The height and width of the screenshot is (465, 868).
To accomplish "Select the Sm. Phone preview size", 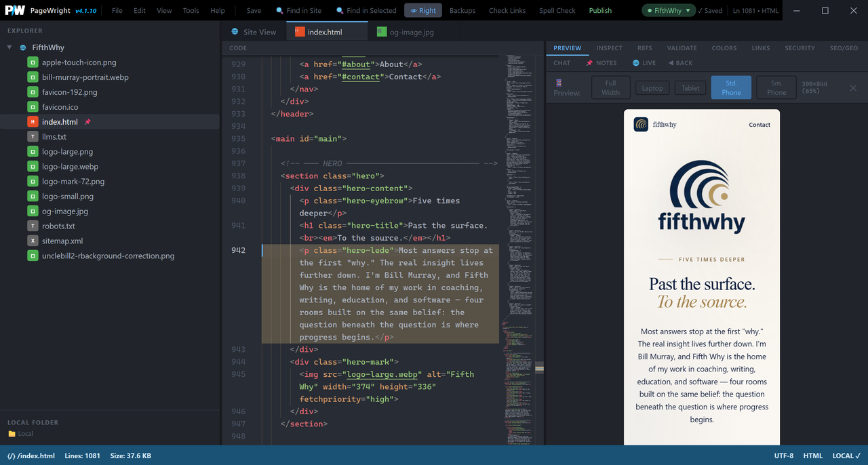I will pos(776,88).
